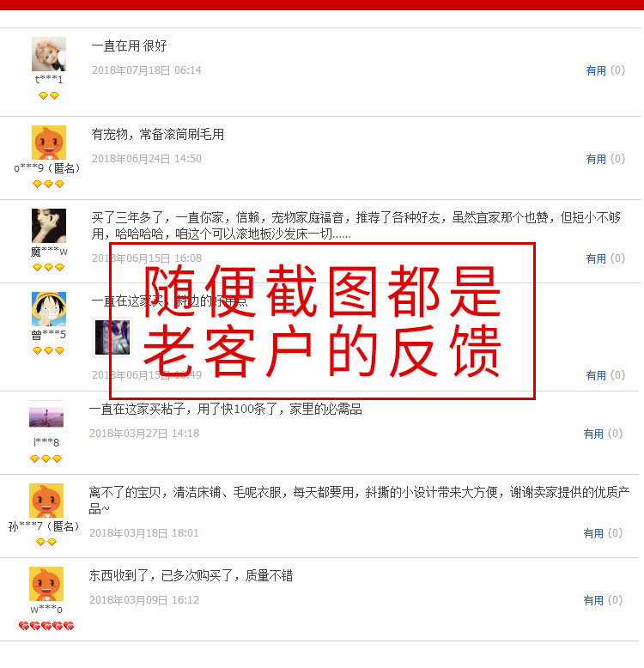The image size is (644, 668).
Task: Click the diamond badges under t***1
Action: pyautogui.click(x=49, y=96)
